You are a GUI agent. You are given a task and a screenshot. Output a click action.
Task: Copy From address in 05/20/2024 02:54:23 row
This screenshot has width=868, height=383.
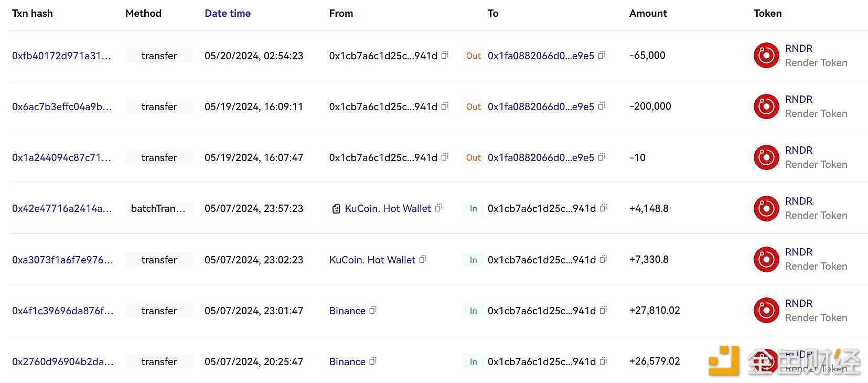(445, 55)
